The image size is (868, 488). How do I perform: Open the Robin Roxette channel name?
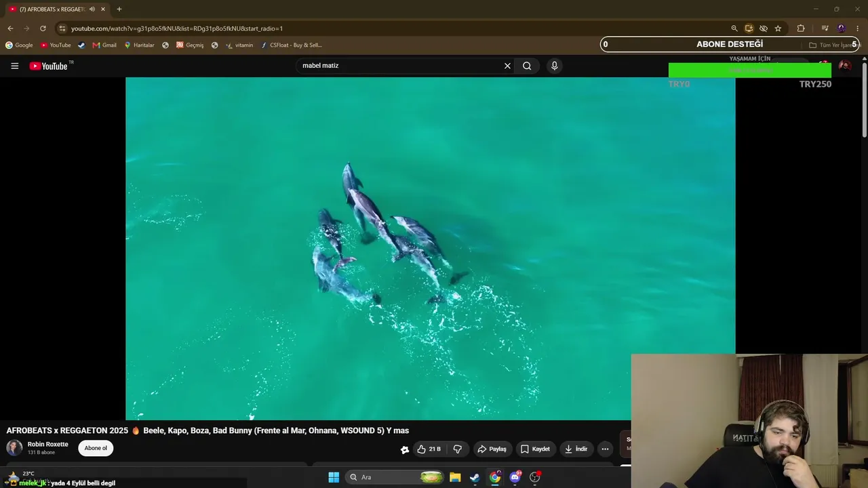48,445
